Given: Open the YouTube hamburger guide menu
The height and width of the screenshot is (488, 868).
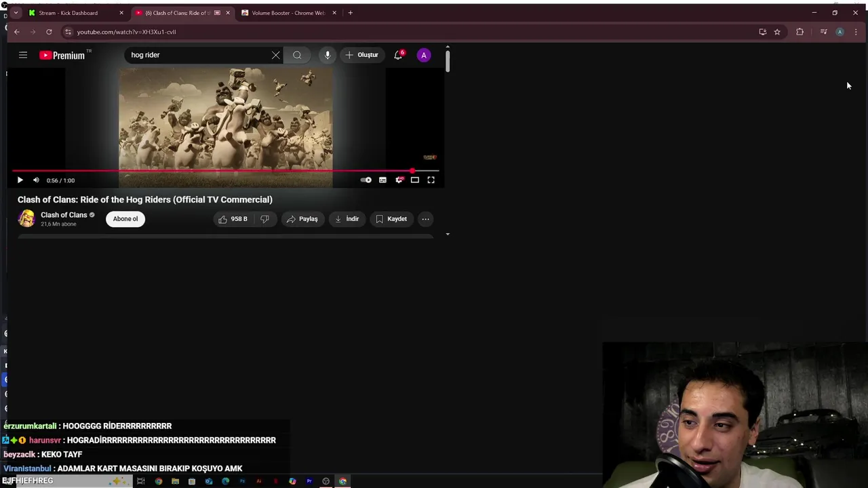Looking at the screenshot, I should click(x=23, y=55).
